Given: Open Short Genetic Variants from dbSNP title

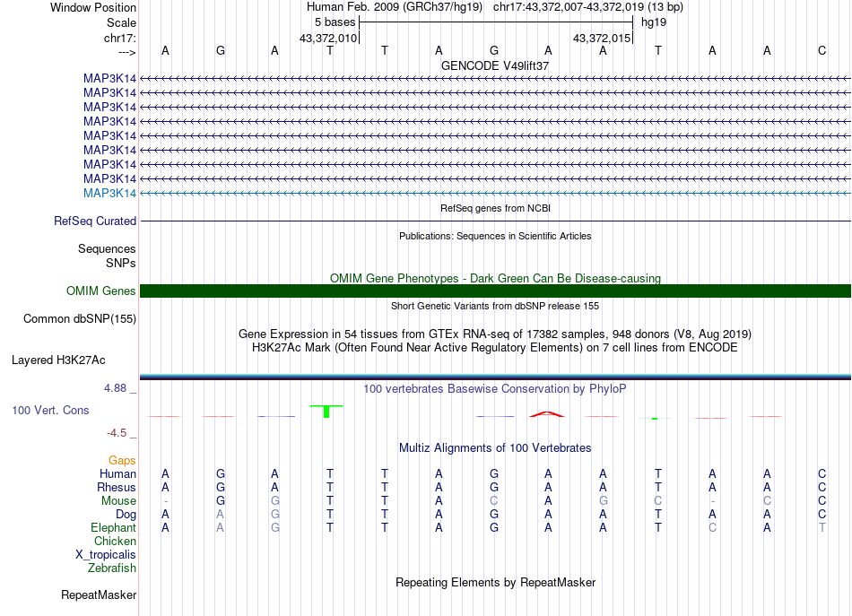Looking at the screenshot, I should pyautogui.click(x=495, y=306).
